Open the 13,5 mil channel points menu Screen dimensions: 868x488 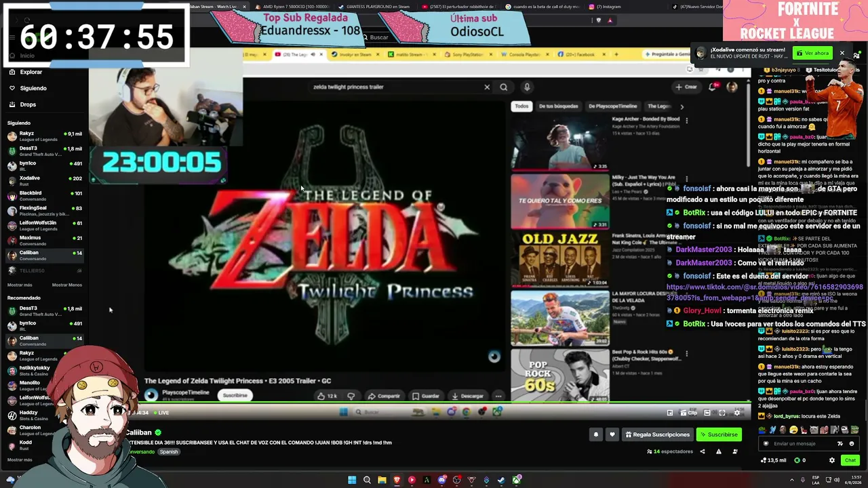point(772,460)
